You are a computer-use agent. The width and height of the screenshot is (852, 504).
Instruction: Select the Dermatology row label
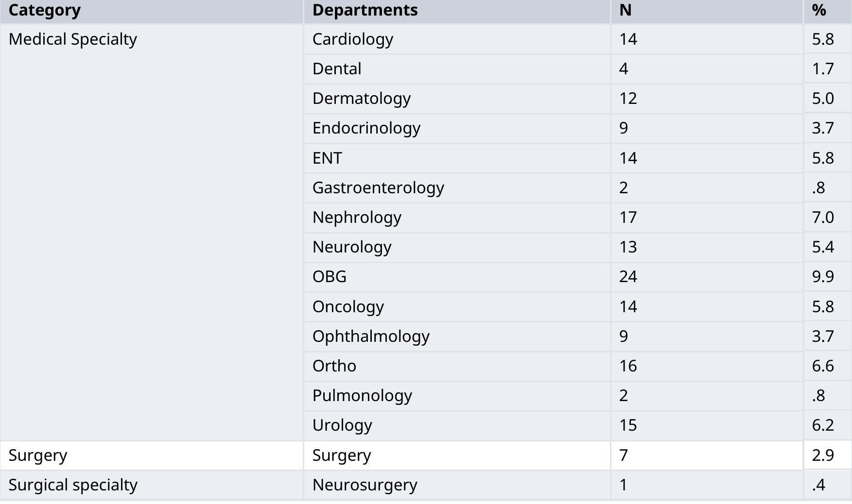[x=361, y=99]
